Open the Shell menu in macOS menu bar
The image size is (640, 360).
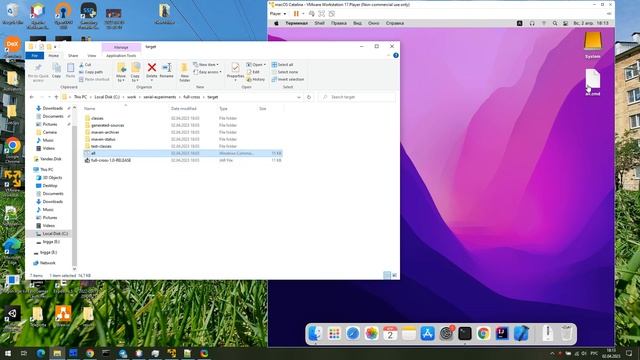click(320, 23)
